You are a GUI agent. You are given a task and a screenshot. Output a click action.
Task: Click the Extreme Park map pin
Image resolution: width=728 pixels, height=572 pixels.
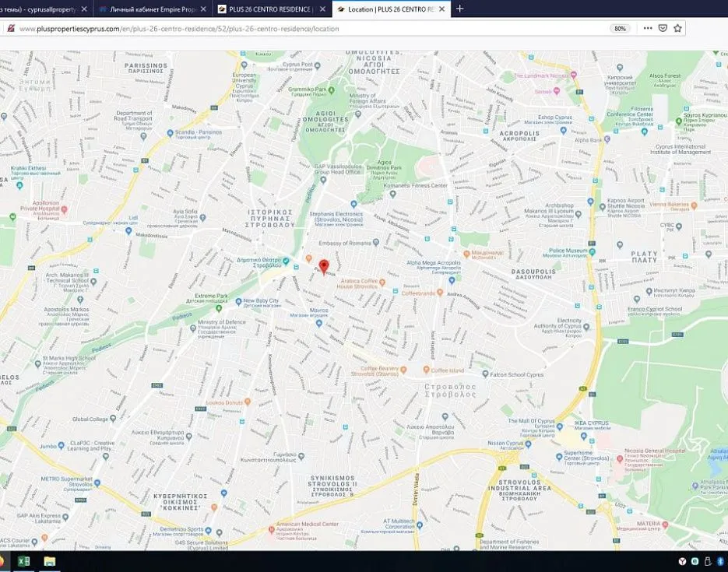219,308
